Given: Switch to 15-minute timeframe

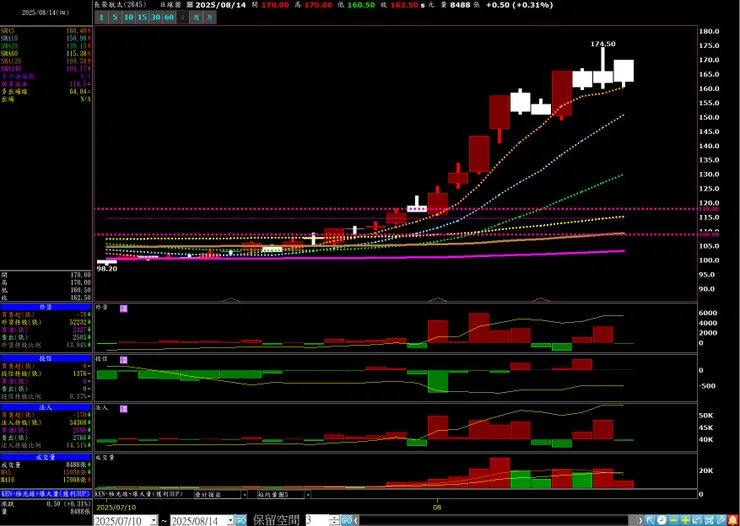Looking at the screenshot, I should tap(142, 17).
